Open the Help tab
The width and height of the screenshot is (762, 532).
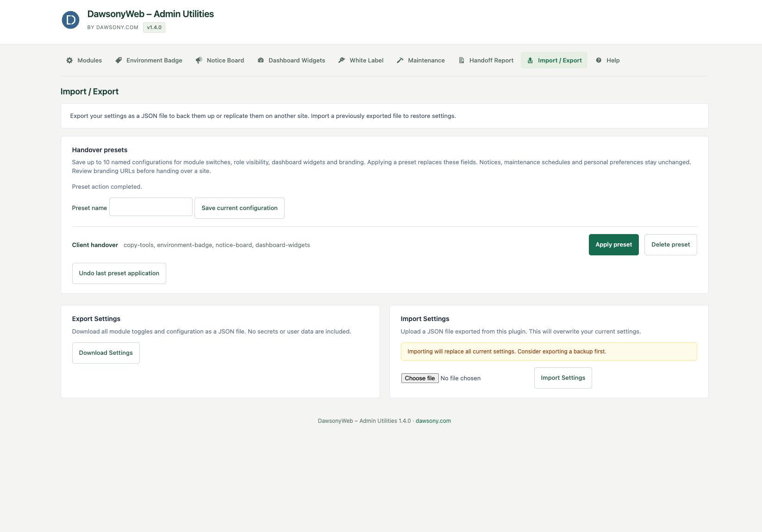[x=607, y=60]
